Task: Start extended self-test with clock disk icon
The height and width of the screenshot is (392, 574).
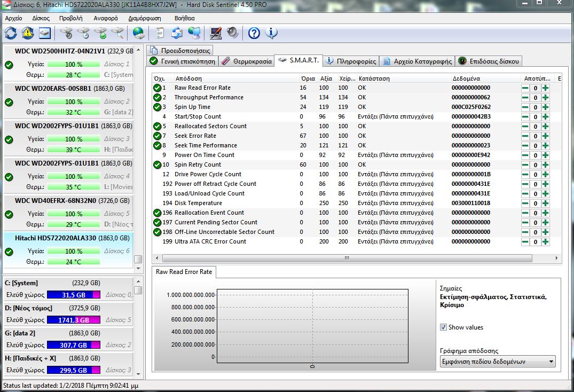Action: click(x=83, y=33)
